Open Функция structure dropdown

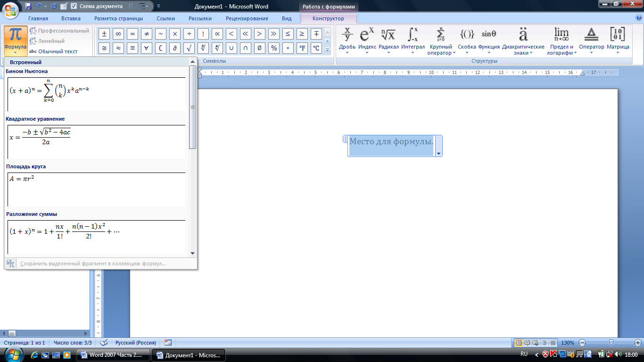489,41
